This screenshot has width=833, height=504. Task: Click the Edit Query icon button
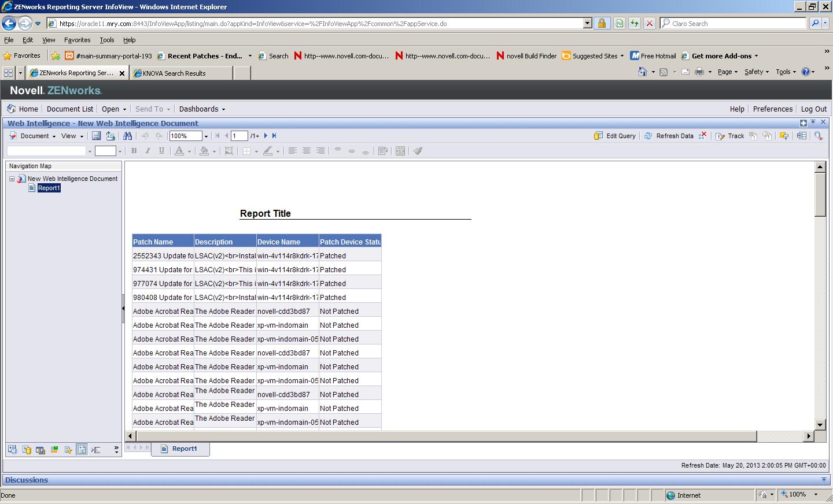[599, 136]
